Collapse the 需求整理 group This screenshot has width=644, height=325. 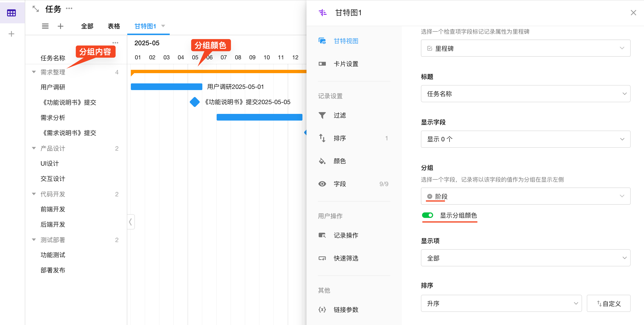point(34,72)
